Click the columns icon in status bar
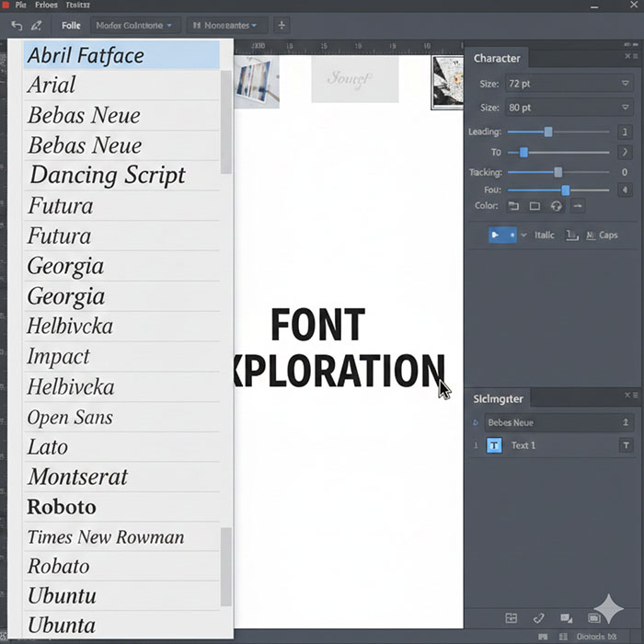This screenshot has width=644, height=644. [x=563, y=637]
